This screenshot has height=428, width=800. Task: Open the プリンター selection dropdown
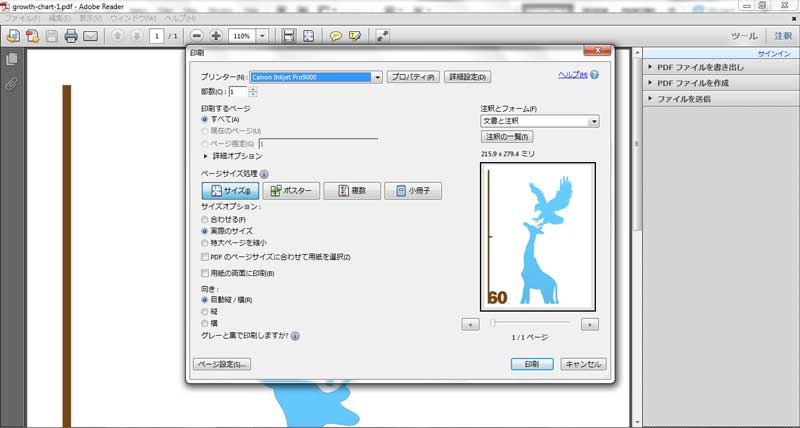pyautogui.click(x=377, y=77)
